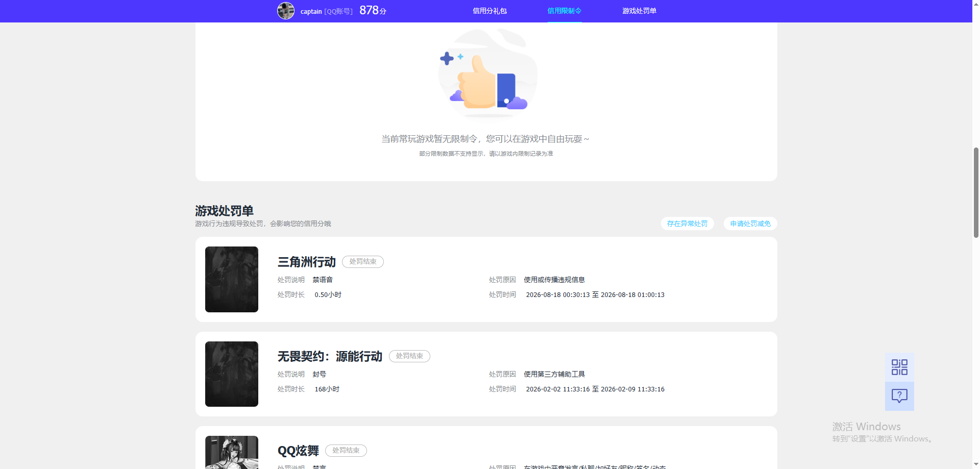Click the thumbs-up no-restriction illustration

(487, 73)
